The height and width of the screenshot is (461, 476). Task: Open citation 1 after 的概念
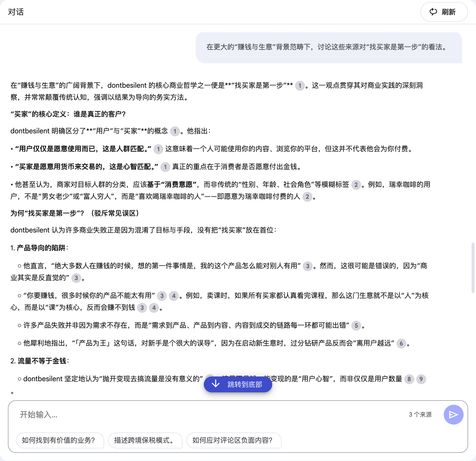pyautogui.click(x=175, y=131)
